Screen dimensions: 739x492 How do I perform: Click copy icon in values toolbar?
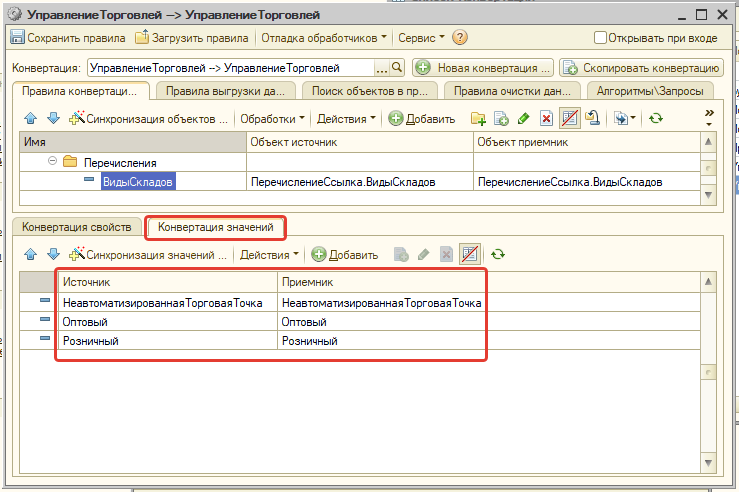click(401, 255)
